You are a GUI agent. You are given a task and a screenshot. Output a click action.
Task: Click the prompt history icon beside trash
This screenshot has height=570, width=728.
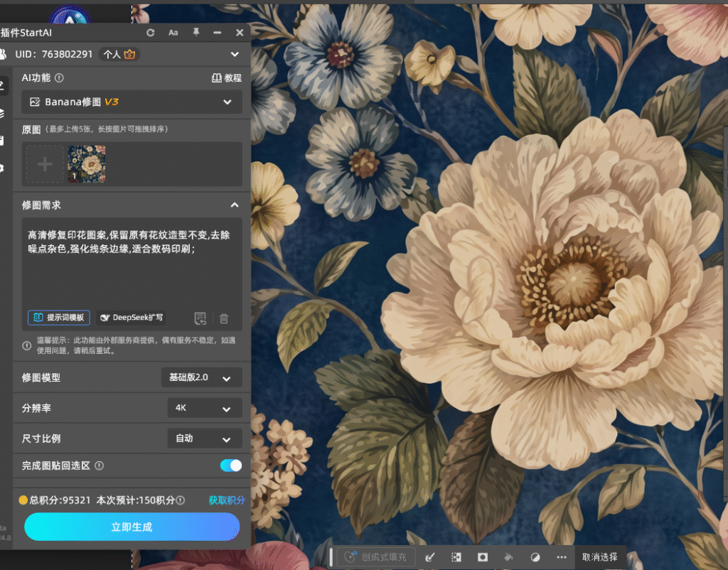coord(200,318)
